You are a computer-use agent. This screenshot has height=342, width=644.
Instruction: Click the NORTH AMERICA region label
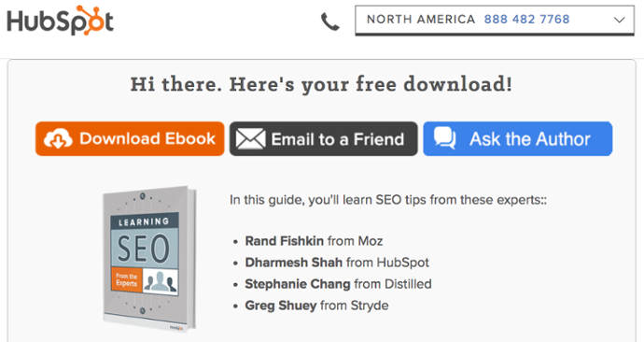pyautogui.click(x=421, y=20)
